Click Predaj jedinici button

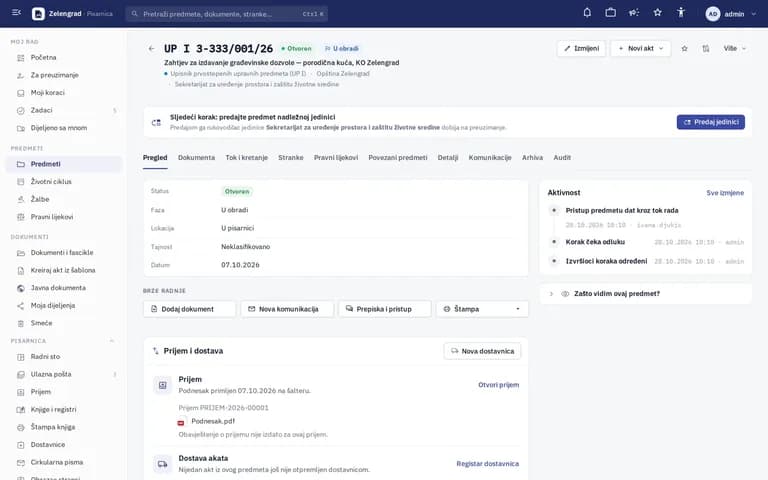coord(711,122)
